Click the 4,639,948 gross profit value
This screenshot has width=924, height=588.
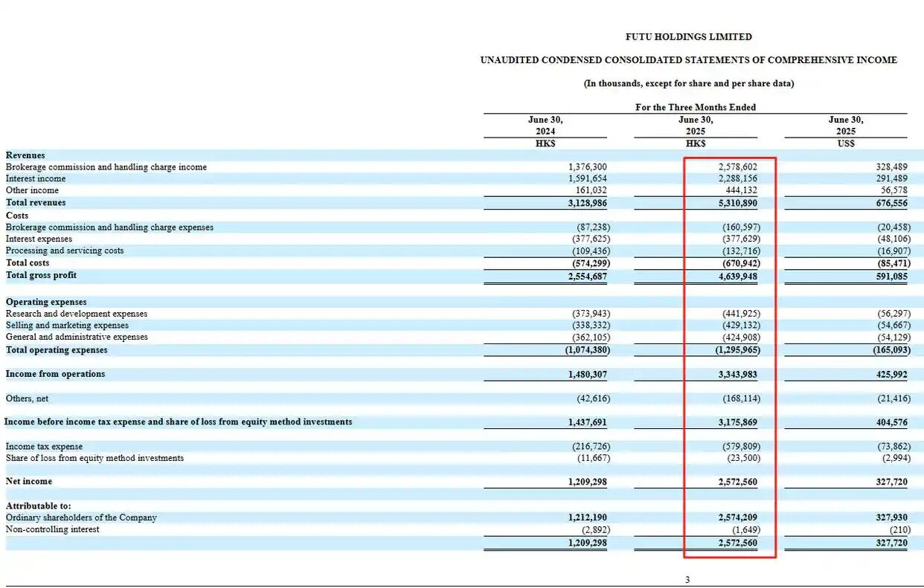735,276
